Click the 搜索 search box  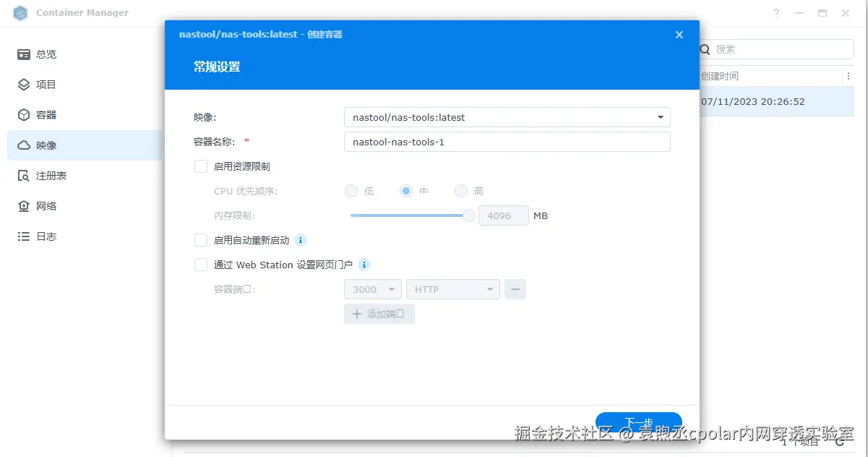point(776,49)
